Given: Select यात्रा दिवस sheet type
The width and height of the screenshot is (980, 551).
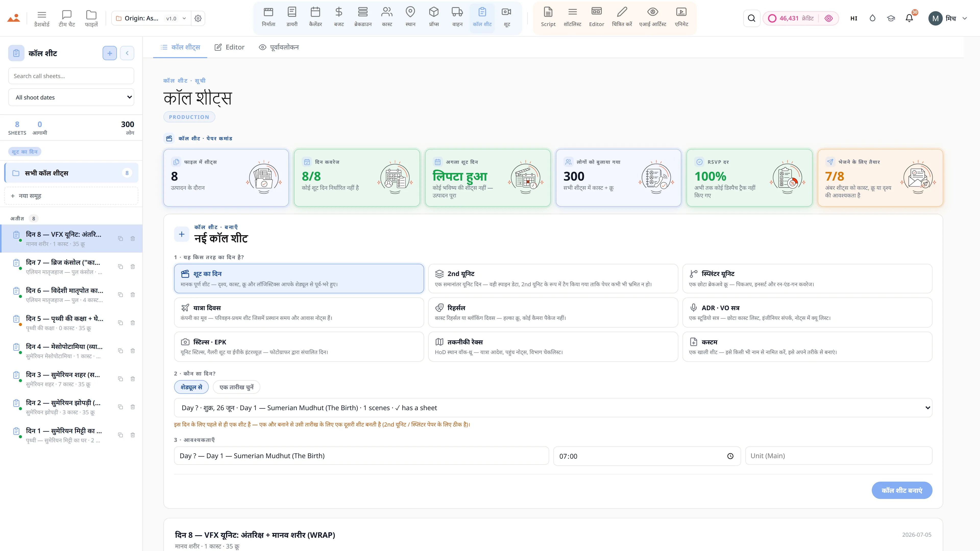Looking at the screenshot, I should click(299, 312).
